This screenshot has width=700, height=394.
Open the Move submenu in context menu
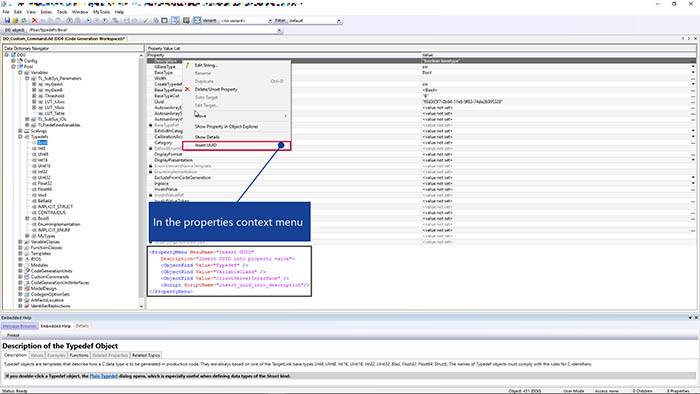click(x=236, y=116)
